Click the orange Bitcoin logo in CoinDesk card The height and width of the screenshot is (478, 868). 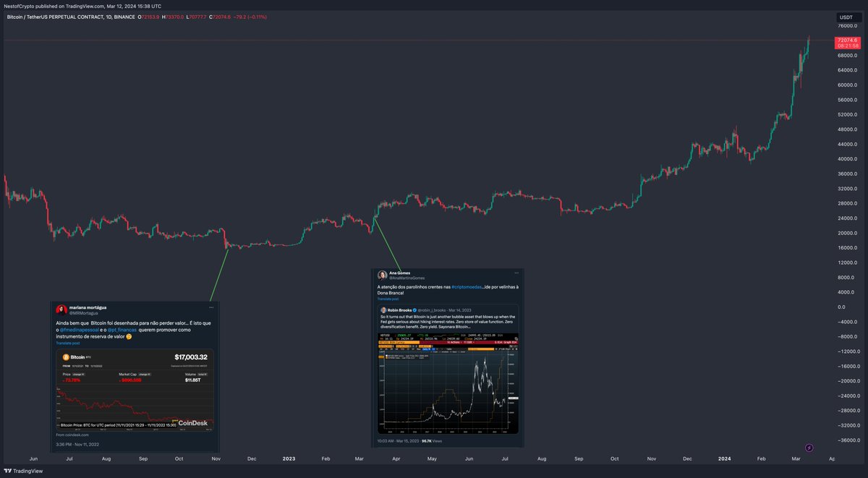pos(66,357)
